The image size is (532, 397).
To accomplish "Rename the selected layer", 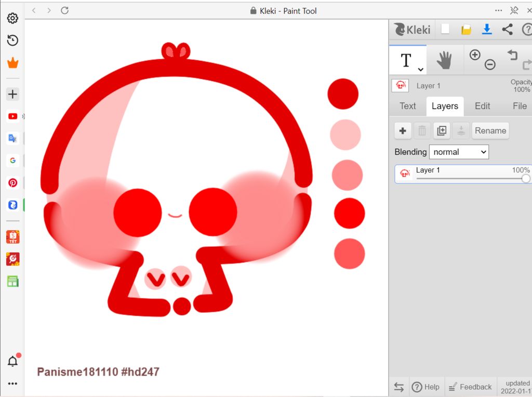I will click(x=490, y=130).
